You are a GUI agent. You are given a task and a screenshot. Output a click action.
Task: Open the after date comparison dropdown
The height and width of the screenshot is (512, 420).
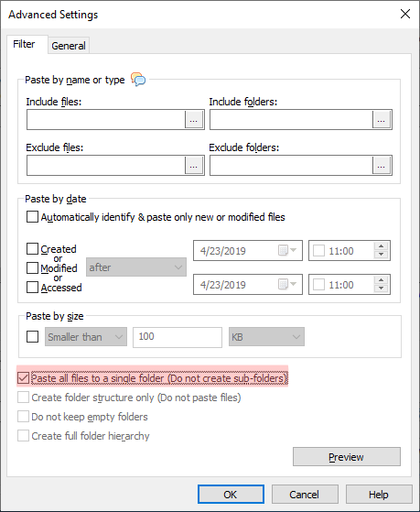136,267
